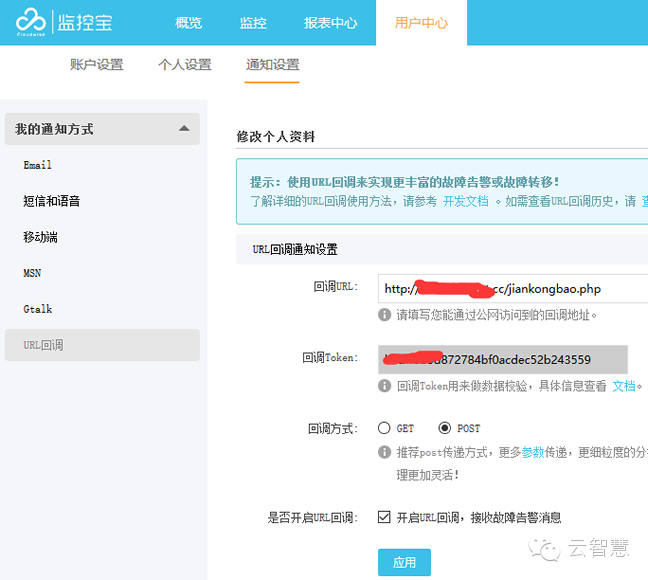Click the info icon beside 回调Token用来做数据校验

point(384,386)
